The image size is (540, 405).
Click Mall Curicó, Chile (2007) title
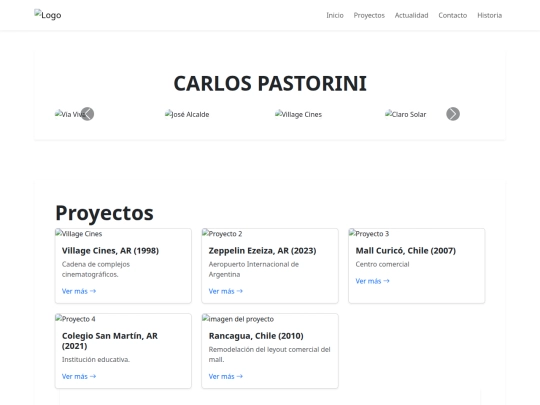405,250
